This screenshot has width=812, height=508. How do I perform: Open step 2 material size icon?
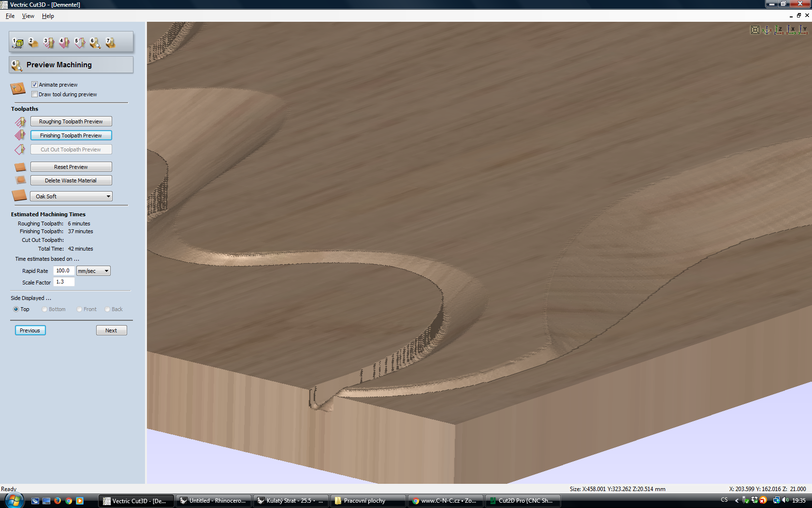33,43
